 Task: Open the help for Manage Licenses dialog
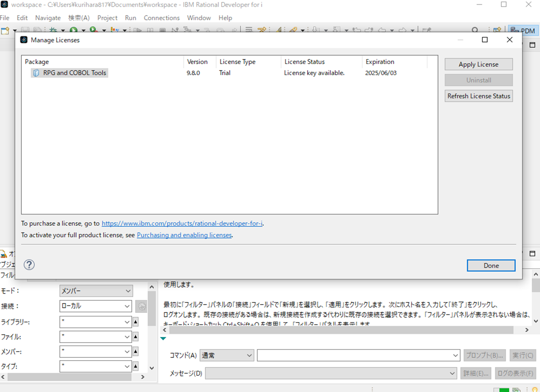click(29, 265)
